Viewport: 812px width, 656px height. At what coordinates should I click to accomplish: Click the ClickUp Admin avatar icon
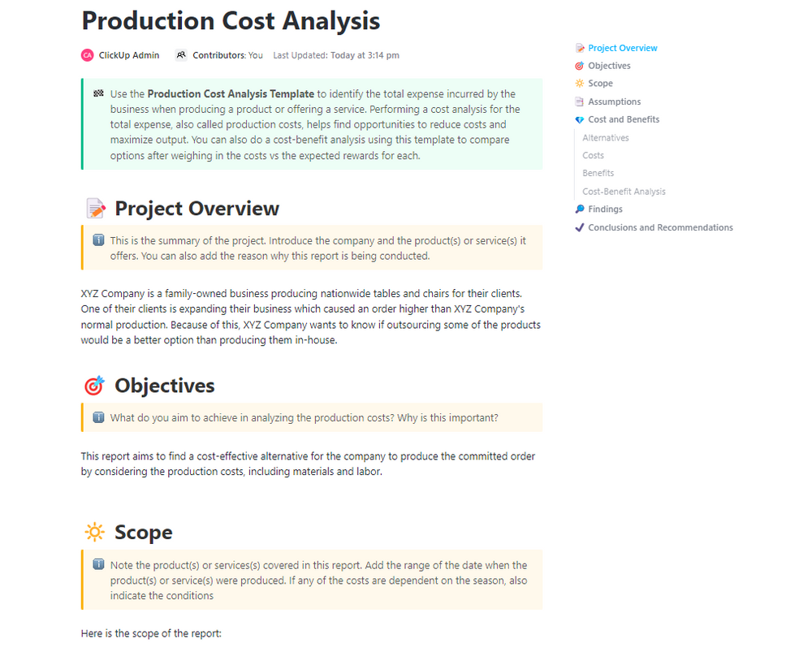click(x=88, y=55)
